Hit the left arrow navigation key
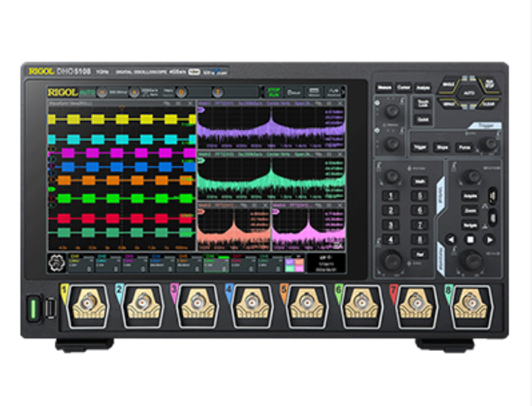The width and height of the screenshot is (532, 406). (451, 240)
